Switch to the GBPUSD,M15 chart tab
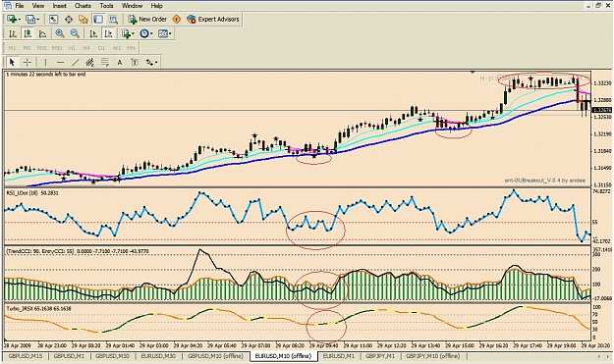Screen dimensions: 614x364 [26, 356]
